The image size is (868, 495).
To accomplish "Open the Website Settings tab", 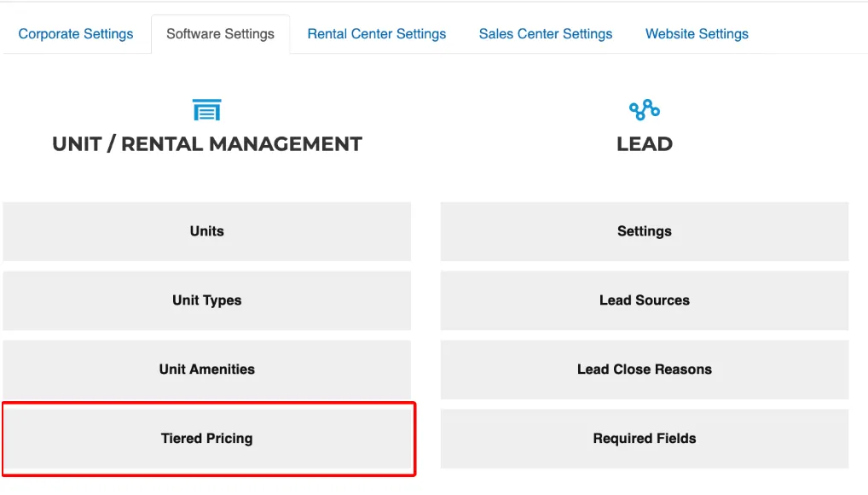I will (697, 34).
